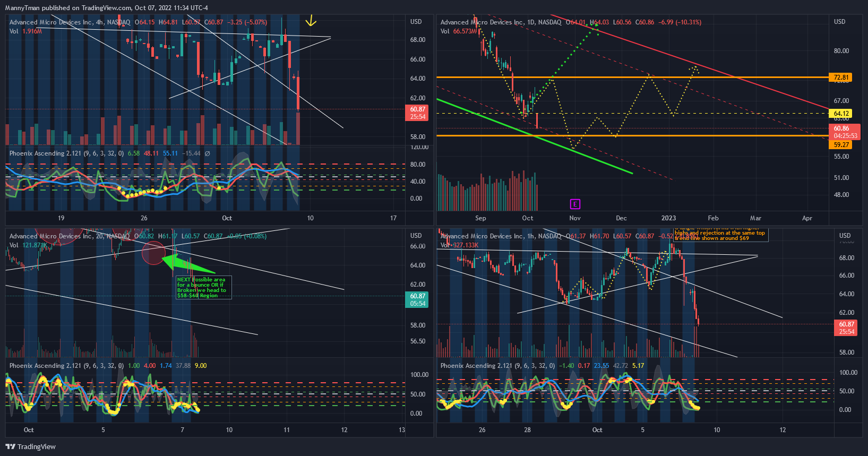The width and height of the screenshot is (868, 456).
Task: Click the yellow down arrow on 4h chart
Action: (311, 21)
